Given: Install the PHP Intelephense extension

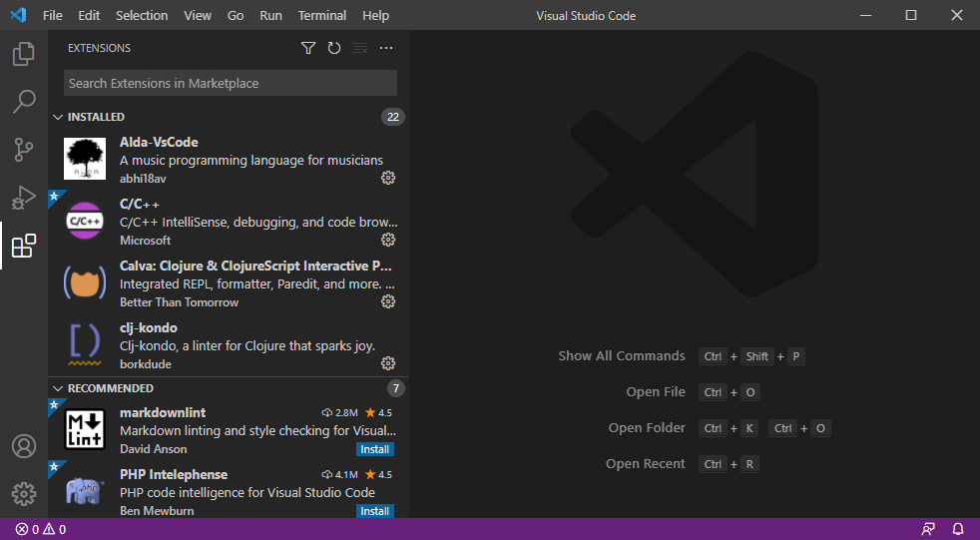Looking at the screenshot, I should click(x=375, y=511).
